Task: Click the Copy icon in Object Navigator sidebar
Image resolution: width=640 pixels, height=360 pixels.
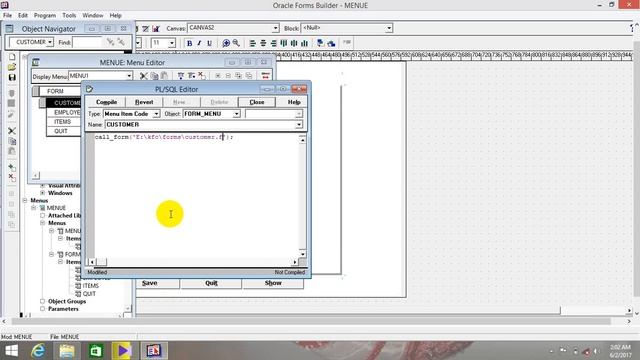Action: coord(12,141)
